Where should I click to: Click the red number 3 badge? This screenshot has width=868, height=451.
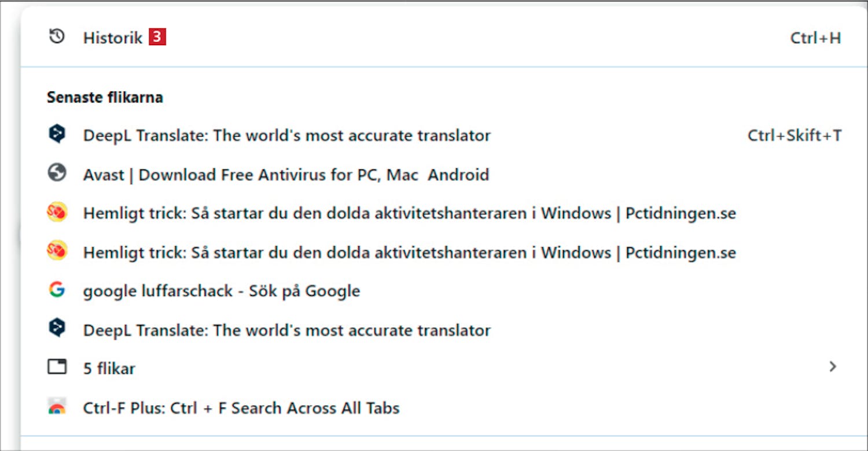[x=157, y=38]
